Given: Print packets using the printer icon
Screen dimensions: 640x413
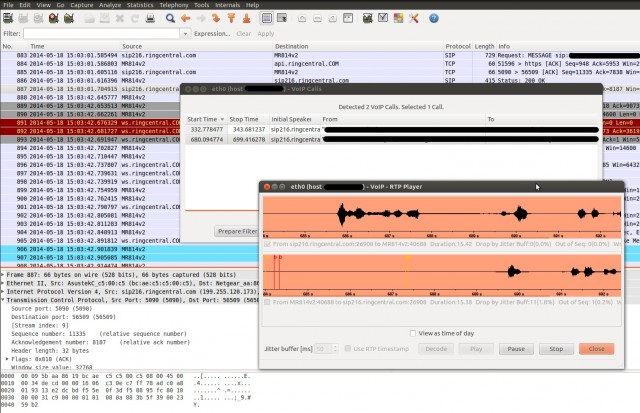Looking at the screenshot, I should tap(150, 18).
